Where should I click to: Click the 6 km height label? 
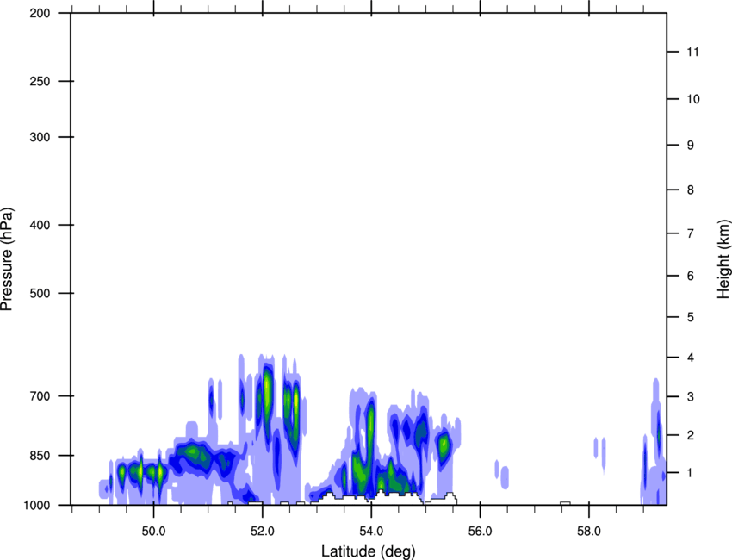click(691, 276)
